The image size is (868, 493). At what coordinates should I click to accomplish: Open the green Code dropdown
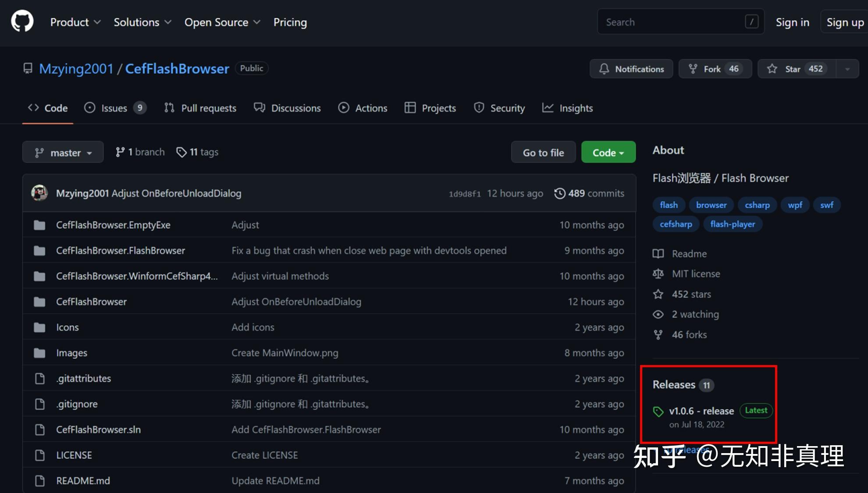pos(608,152)
